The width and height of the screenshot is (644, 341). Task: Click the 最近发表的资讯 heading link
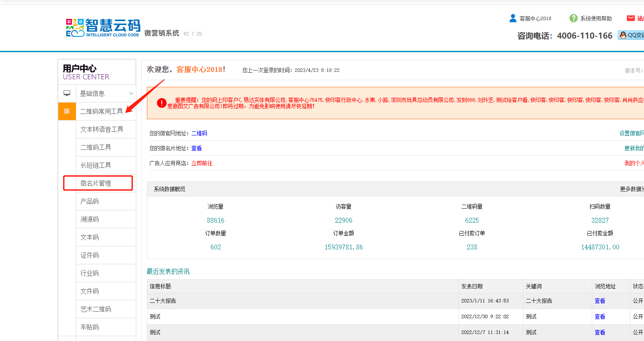click(x=168, y=271)
